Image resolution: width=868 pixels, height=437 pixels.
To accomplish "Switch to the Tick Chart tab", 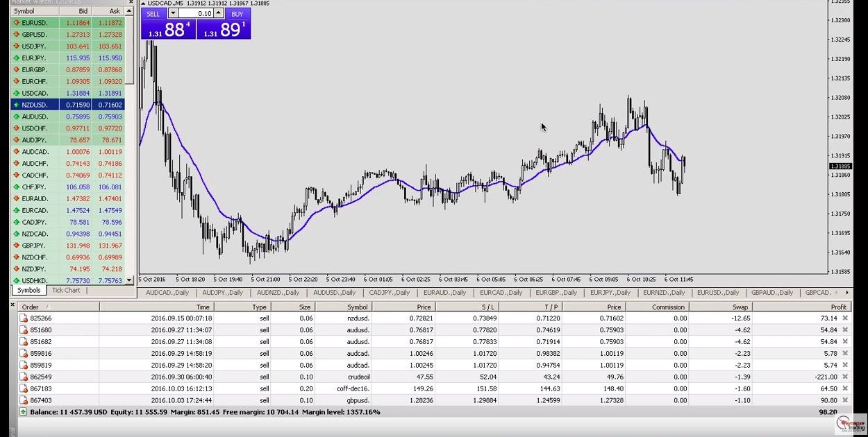I will coord(66,291).
